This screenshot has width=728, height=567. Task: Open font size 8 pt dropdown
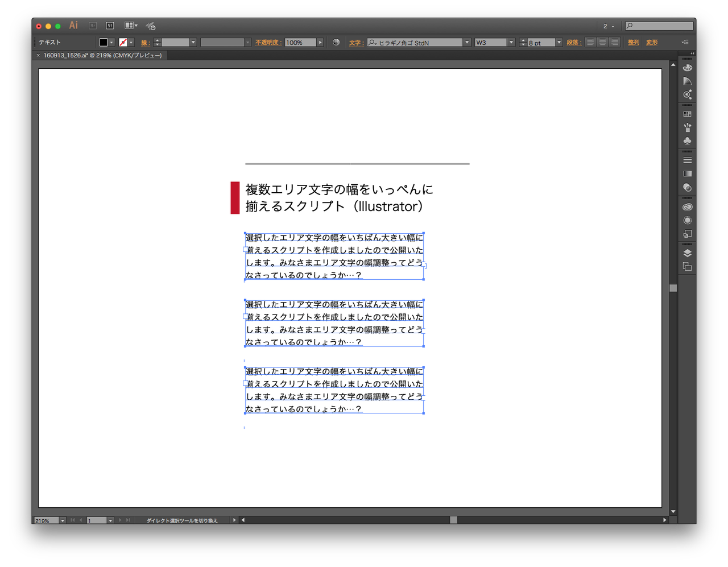[559, 43]
